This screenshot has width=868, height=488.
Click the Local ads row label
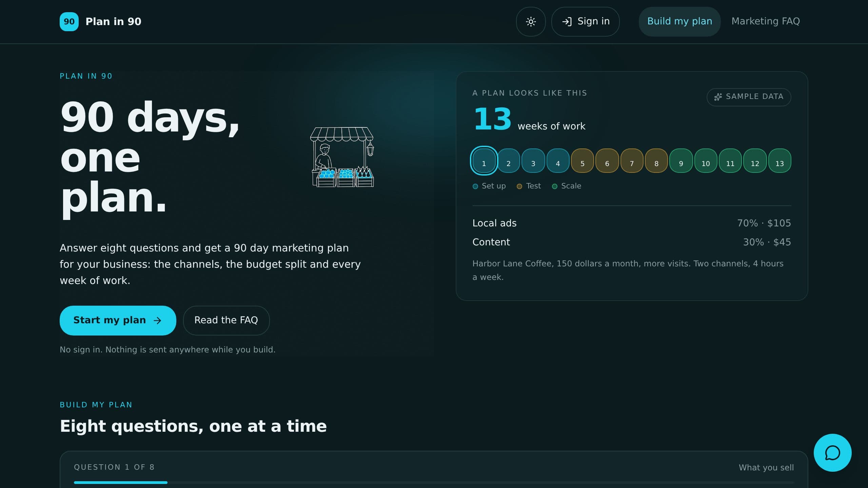tap(494, 223)
